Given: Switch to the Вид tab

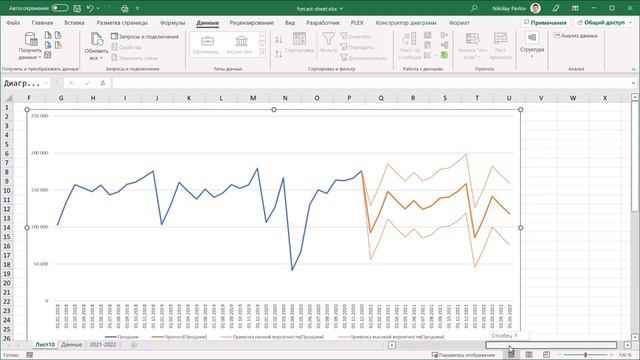Looking at the screenshot, I should pos(290,23).
